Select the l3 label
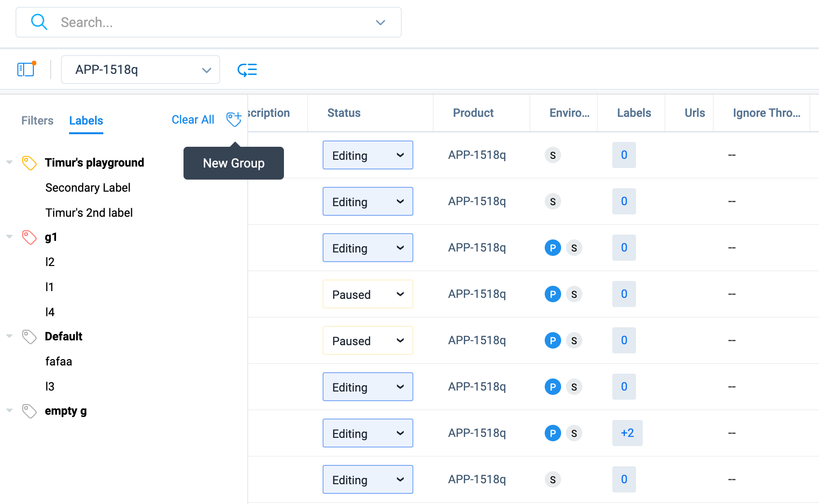The image size is (819, 504). coord(50,387)
